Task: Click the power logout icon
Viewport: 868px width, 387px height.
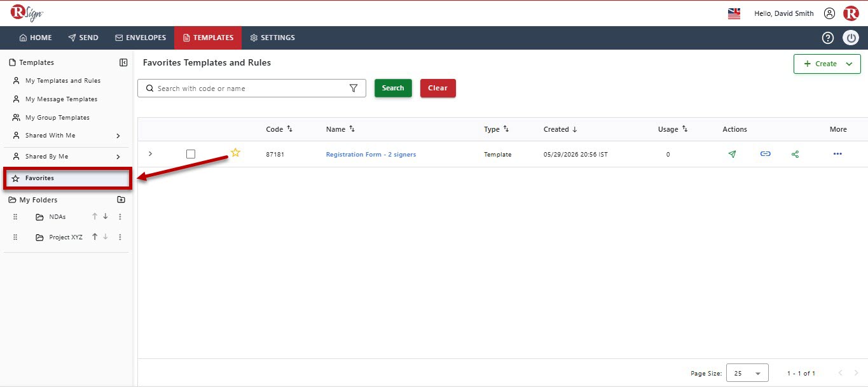Action: [x=851, y=38]
